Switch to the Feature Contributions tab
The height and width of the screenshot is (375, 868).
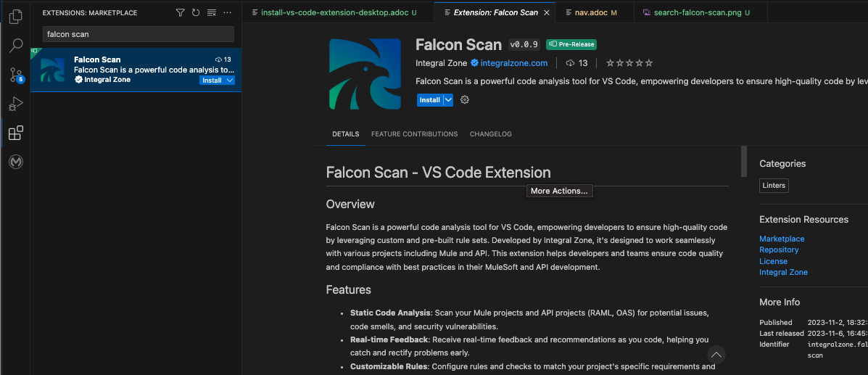click(414, 134)
